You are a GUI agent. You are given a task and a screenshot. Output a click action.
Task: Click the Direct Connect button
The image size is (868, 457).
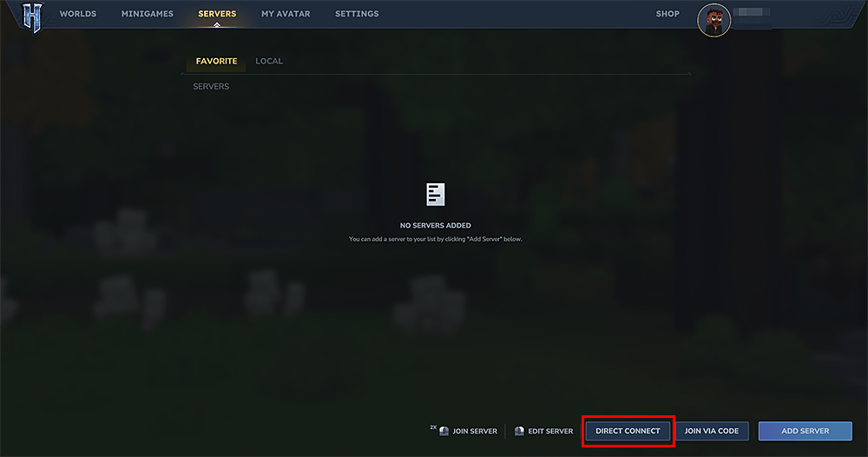click(628, 431)
